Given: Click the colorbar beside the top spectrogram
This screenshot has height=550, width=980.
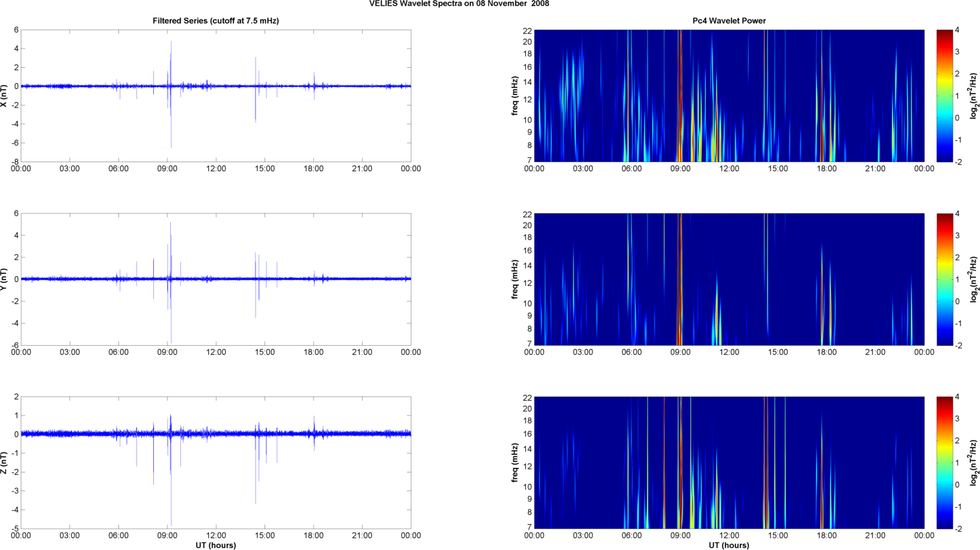Looking at the screenshot, I should [944, 96].
